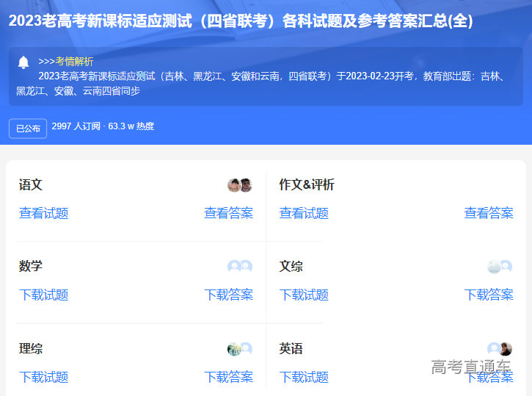Open 查看试题 under 语文
This screenshot has height=396, width=532.
[x=44, y=213]
